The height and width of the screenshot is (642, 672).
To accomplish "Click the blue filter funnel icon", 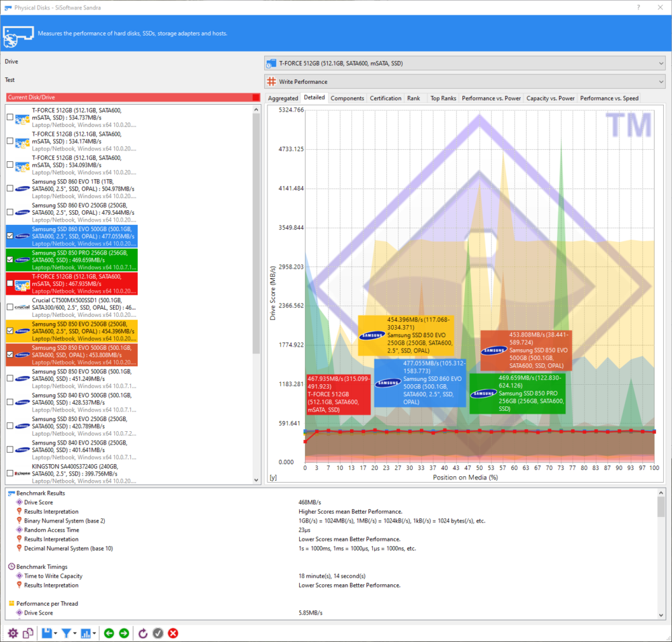I will [67, 633].
